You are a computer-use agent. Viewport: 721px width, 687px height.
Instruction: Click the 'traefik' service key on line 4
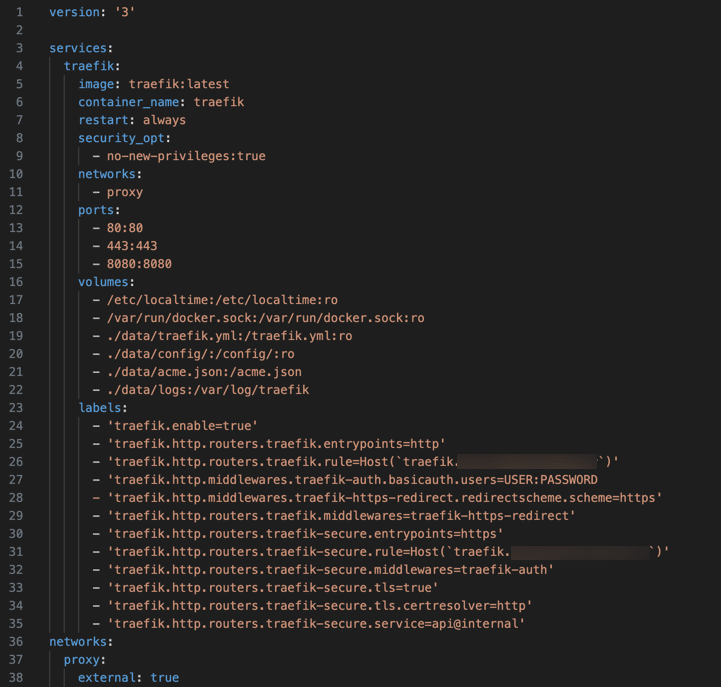(89, 66)
